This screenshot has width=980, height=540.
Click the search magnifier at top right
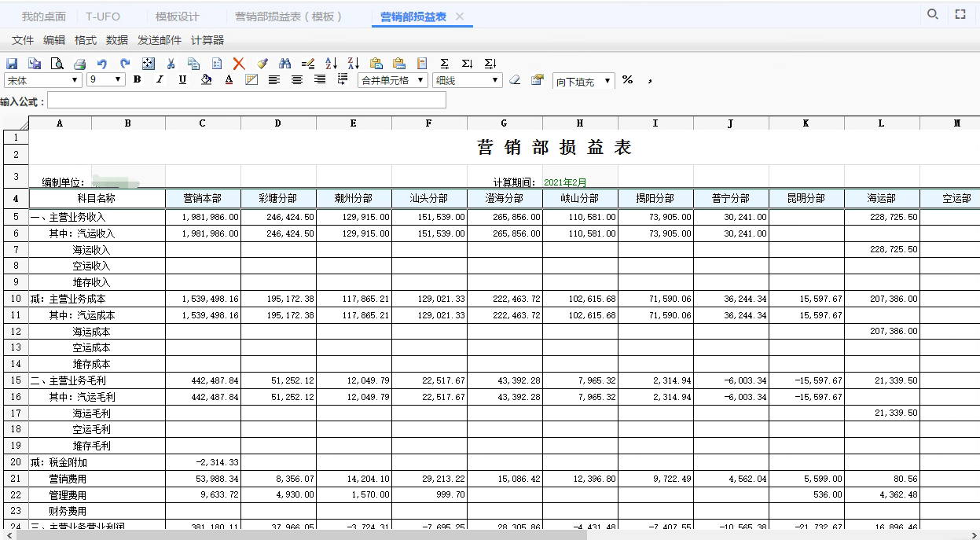tap(933, 14)
